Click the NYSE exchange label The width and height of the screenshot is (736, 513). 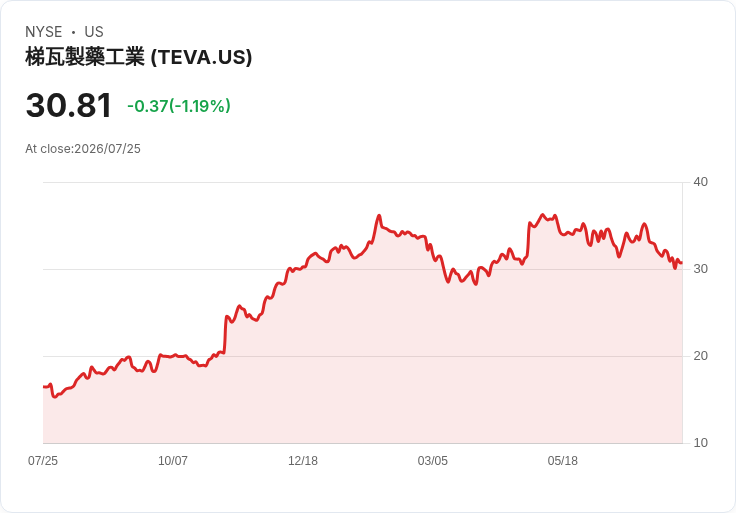coord(44,31)
